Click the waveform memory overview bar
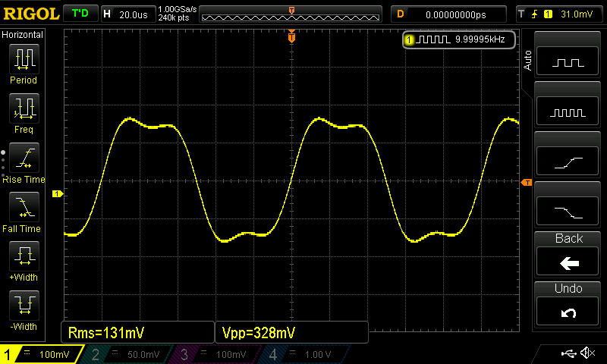Screen dimensions: 607x364 [291, 14]
